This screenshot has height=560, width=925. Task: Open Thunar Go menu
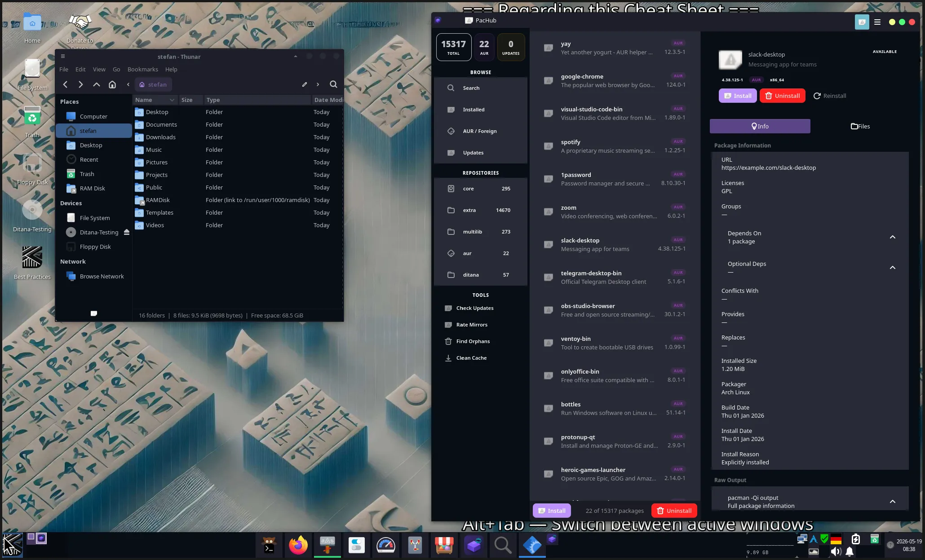click(x=116, y=69)
